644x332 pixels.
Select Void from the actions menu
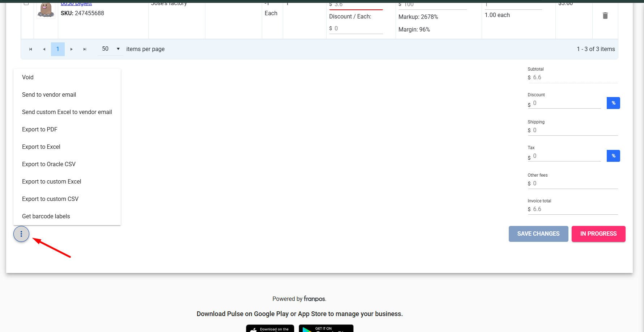[x=28, y=77]
